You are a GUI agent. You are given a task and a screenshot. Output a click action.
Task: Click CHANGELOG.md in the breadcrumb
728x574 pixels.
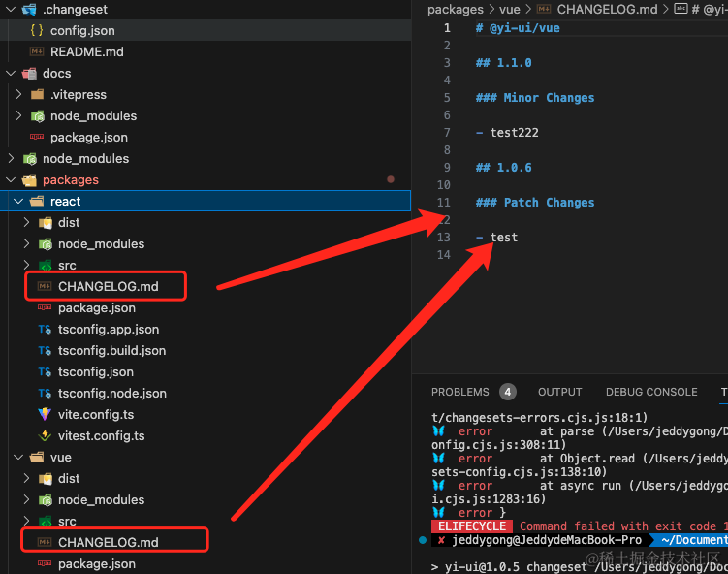[607, 10]
